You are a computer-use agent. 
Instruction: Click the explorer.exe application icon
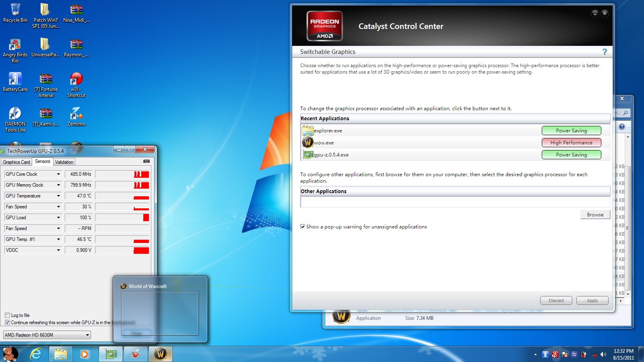pyautogui.click(x=308, y=130)
